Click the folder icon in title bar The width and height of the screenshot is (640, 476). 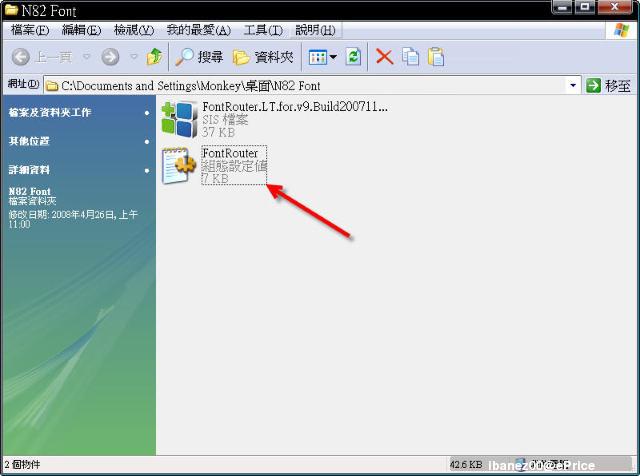tap(11, 9)
